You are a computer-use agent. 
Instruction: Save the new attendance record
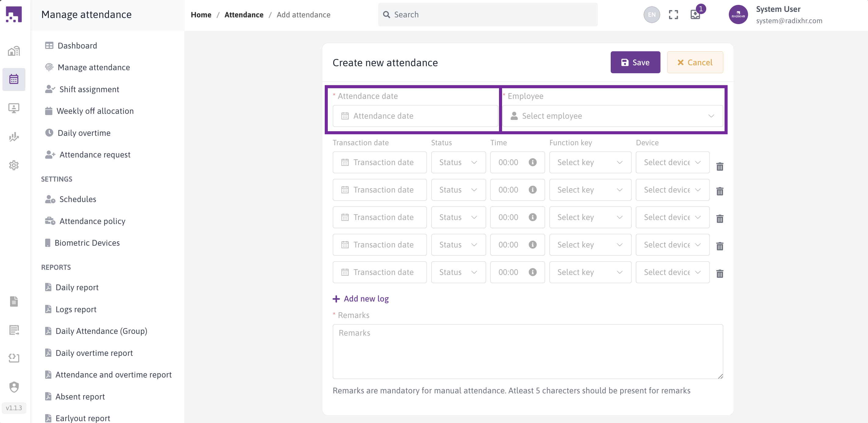pyautogui.click(x=635, y=62)
